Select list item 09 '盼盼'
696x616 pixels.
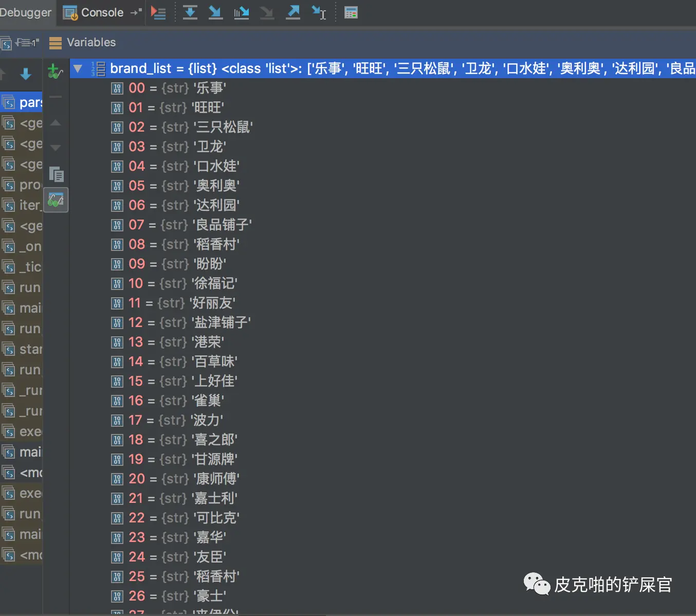click(x=382, y=264)
